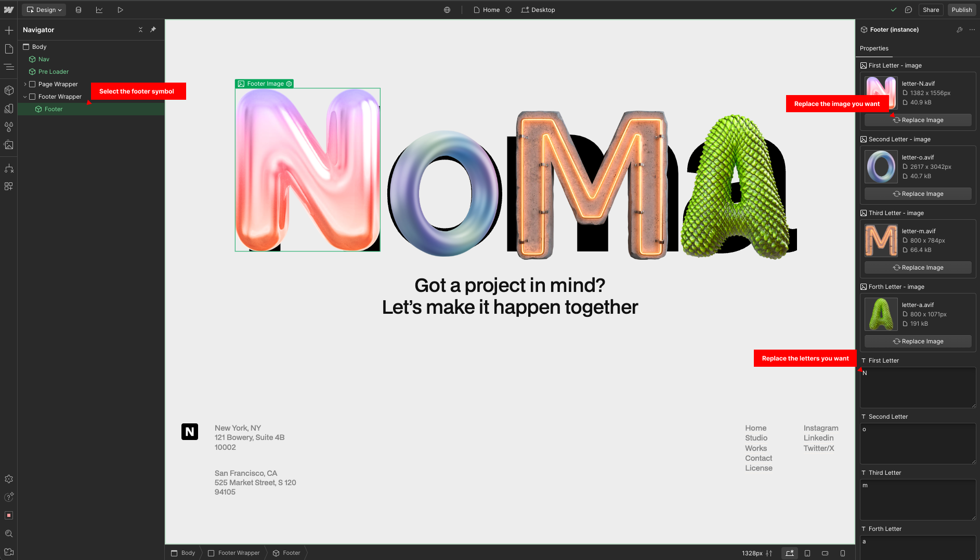Start Preview mode with play icon

coord(120,10)
